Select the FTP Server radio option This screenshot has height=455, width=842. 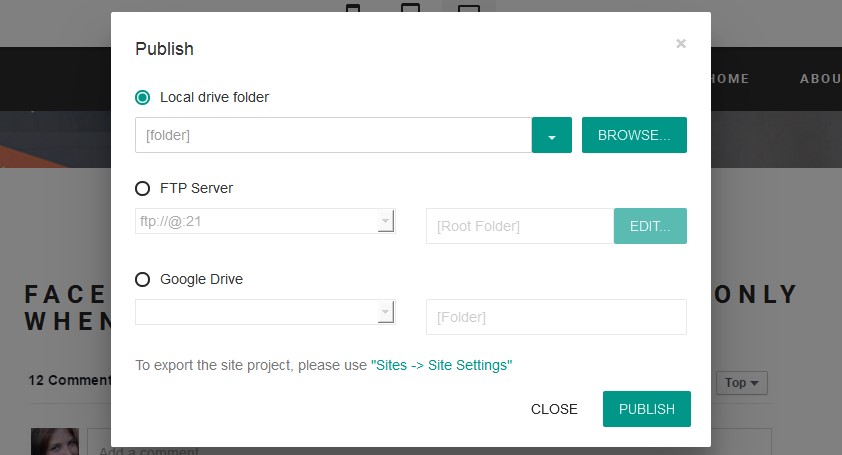coord(142,189)
